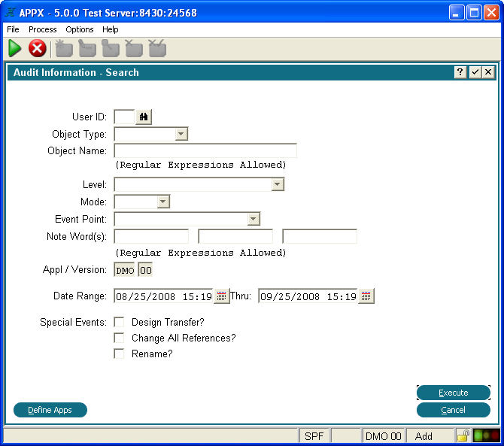
Task: Check the Rename? special event box
Action: pyautogui.click(x=119, y=353)
